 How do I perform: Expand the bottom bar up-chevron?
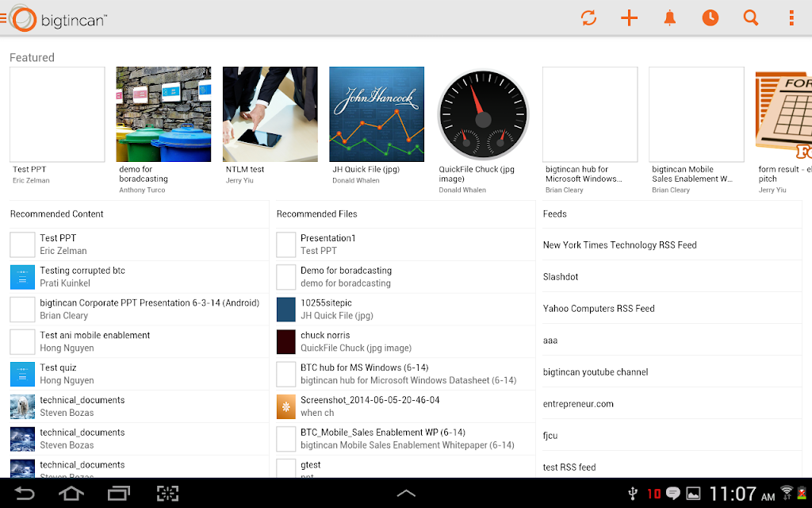pos(406,494)
